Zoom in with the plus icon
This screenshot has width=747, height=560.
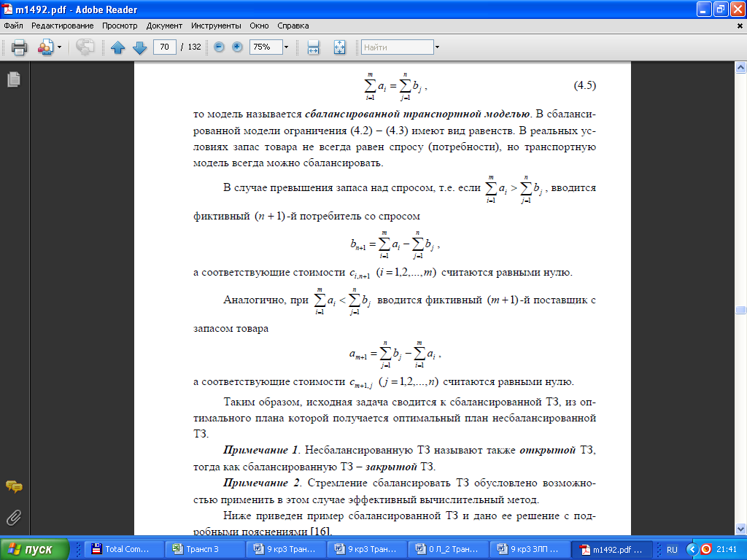(x=237, y=47)
